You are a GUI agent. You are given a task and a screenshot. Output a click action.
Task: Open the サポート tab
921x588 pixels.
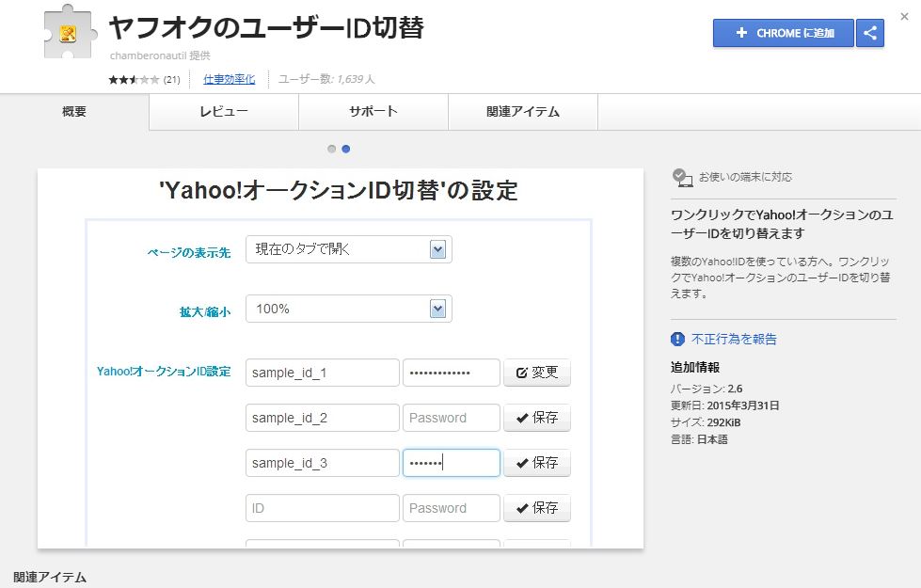(373, 112)
